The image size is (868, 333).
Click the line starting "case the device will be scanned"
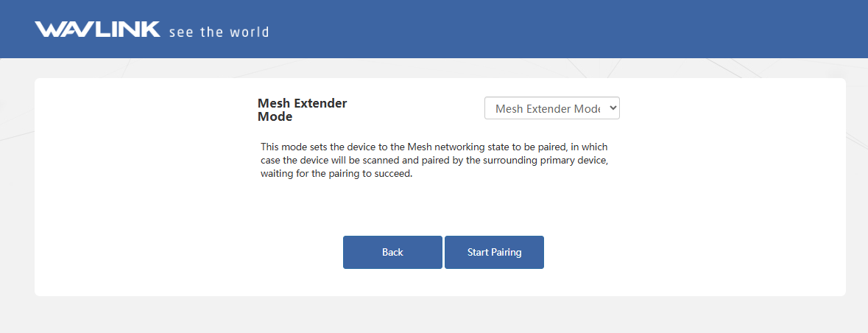tap(434, 161)
